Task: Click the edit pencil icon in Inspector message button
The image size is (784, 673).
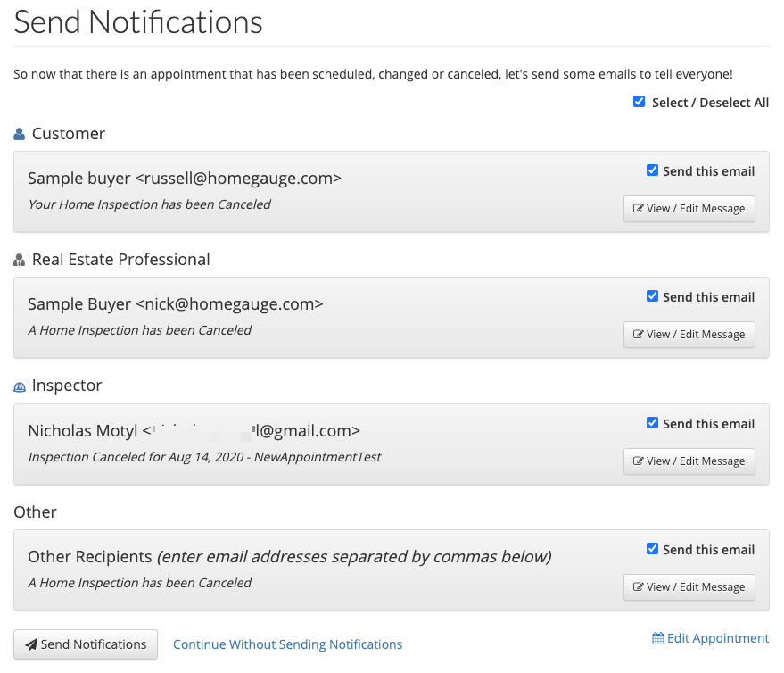Action: coord(638,461)
